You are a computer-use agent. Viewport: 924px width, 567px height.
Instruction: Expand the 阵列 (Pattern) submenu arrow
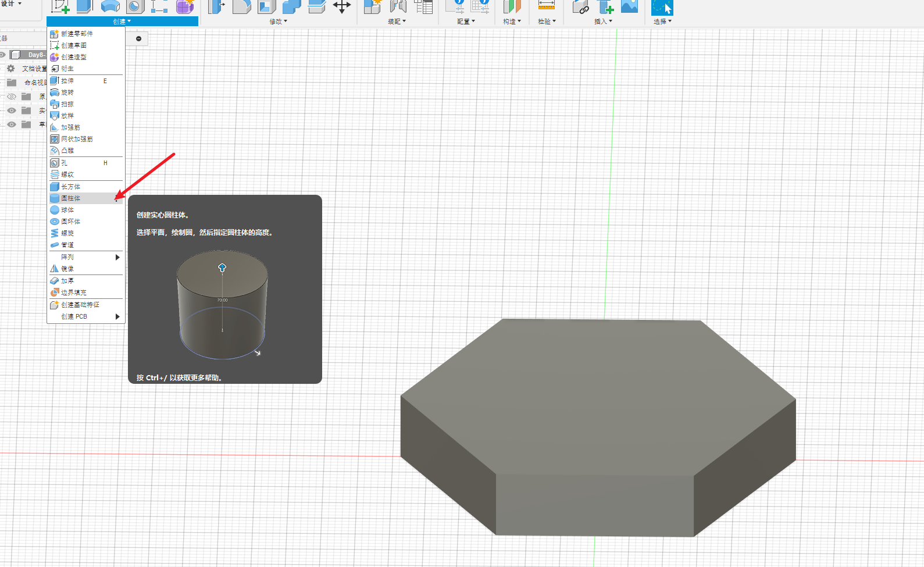click(117, 257)
